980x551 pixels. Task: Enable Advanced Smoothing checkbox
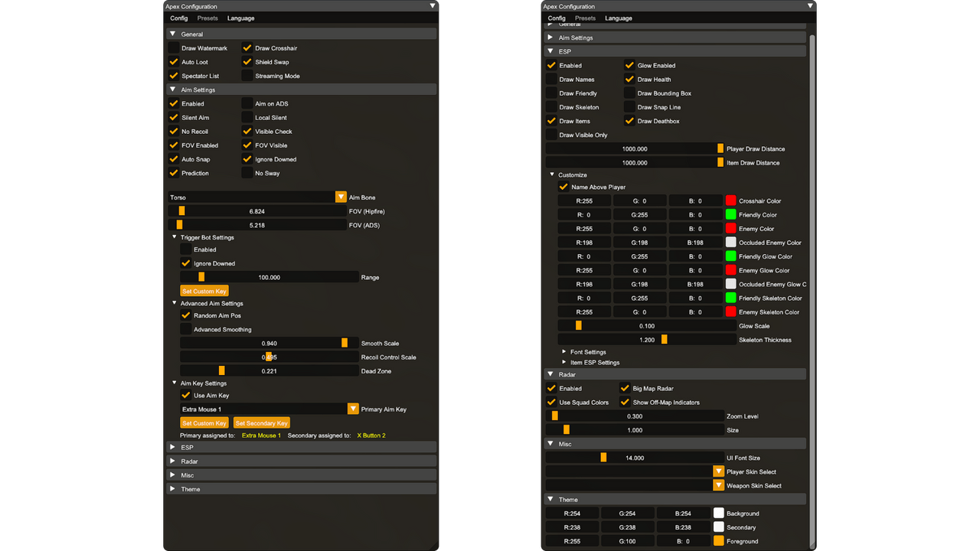point(185,329)
